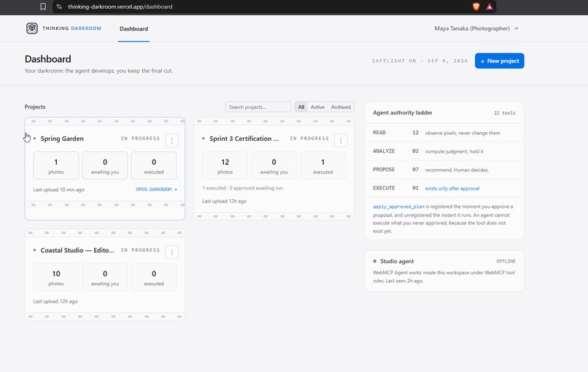Focus the Search projects field
Viewport: 588px width, 372px height.
[x=258, y=107]
